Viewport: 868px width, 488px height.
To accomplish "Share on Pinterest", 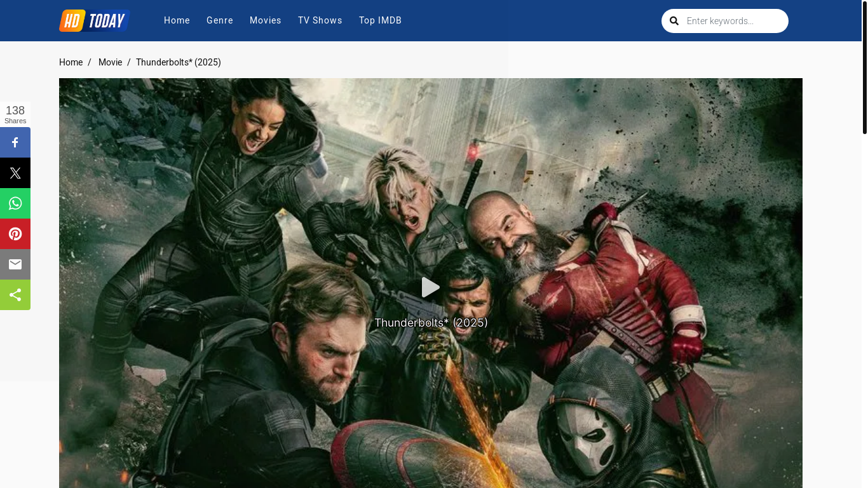I will coord(15,234).
